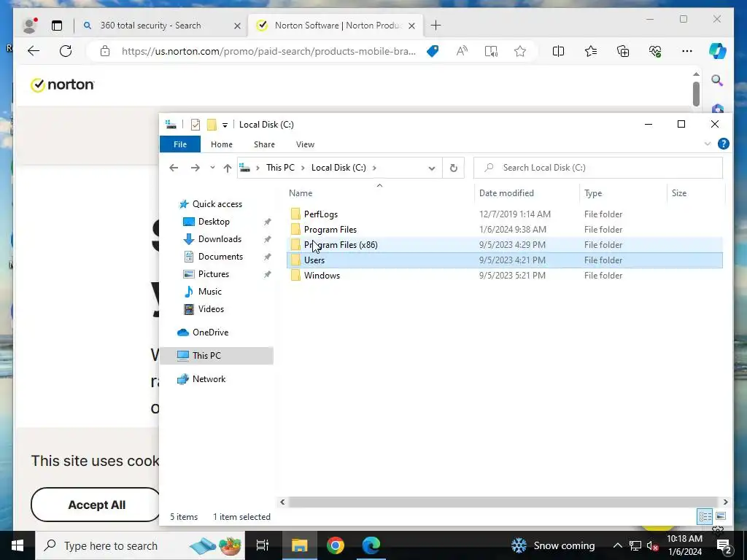Click the Norton logo

tap(63, 85)
